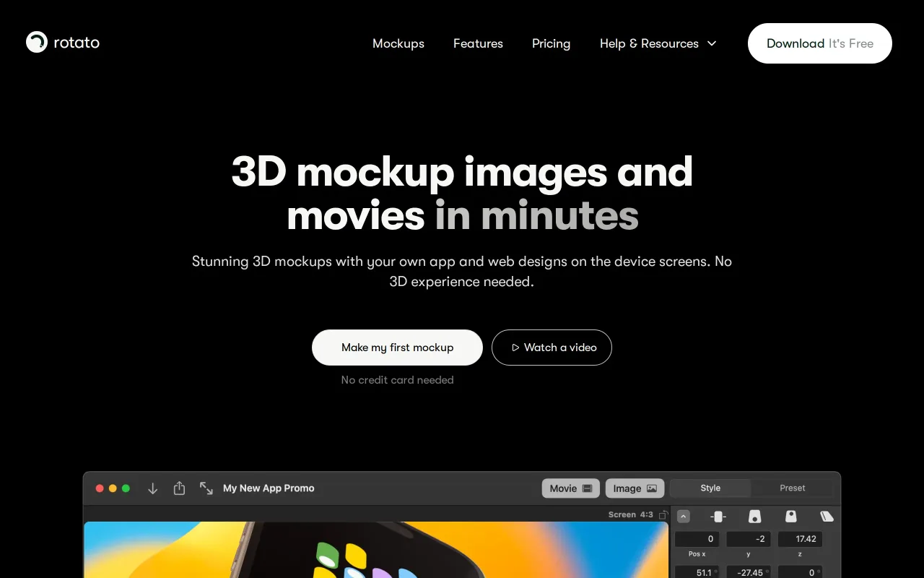This screenshot has width=924, height=578.
Task: Click the Download It's Free button
Action: [820, 43]
